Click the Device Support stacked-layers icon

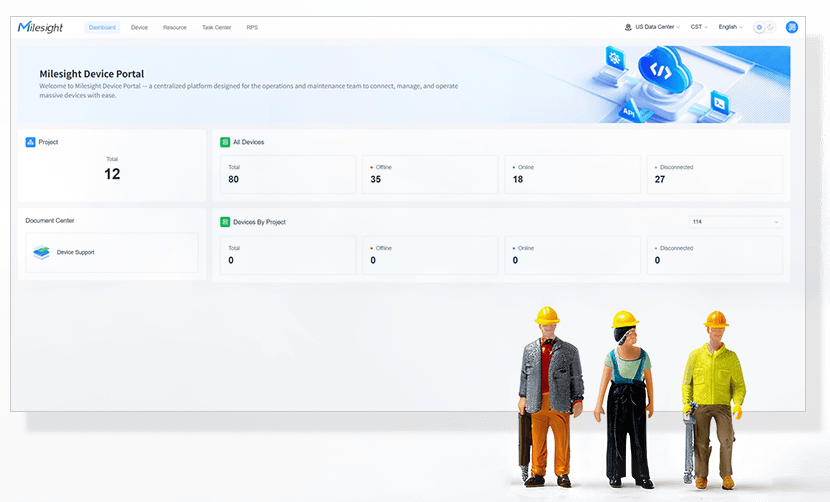pyautogui.click(x=41, y=252)
